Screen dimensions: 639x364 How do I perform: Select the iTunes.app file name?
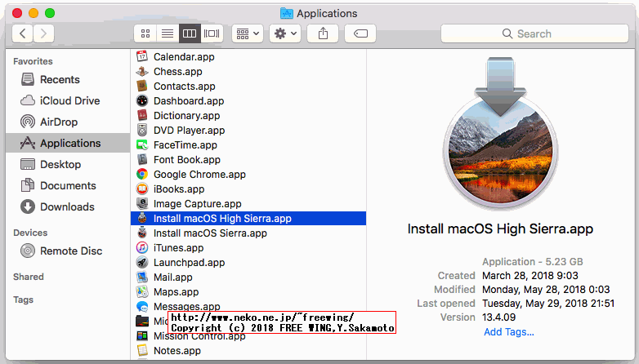pyautogui.click(x=178, y=248)
